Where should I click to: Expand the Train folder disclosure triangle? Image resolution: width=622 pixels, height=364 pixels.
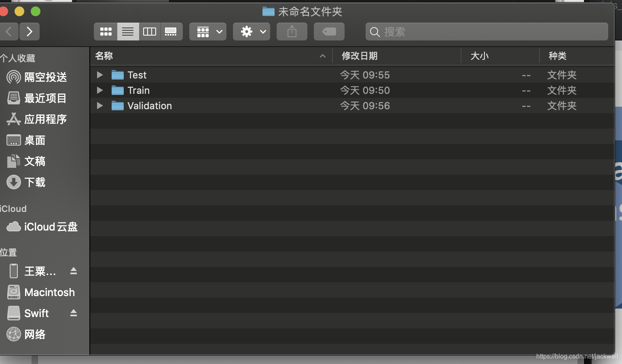(99, 90)
